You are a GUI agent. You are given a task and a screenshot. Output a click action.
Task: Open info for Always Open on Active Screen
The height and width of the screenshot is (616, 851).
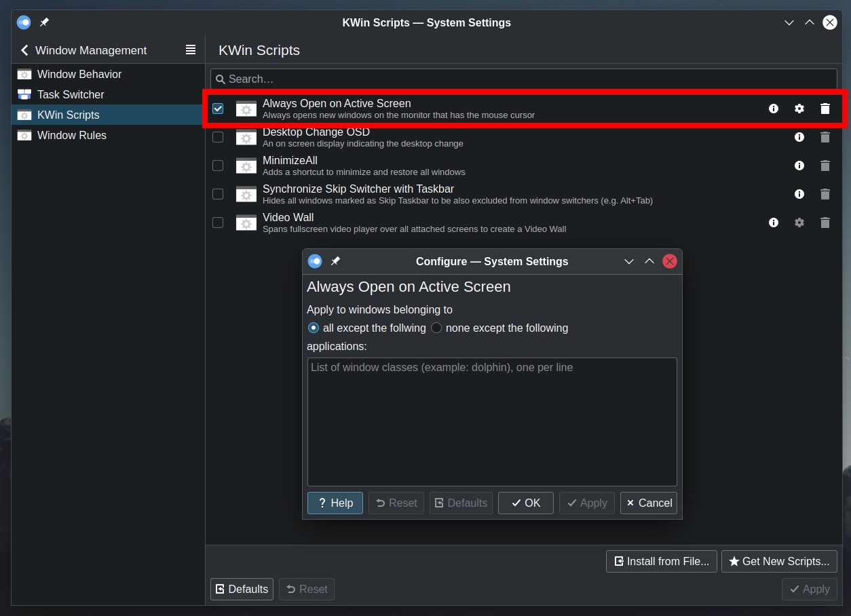[x=774, y=109]
